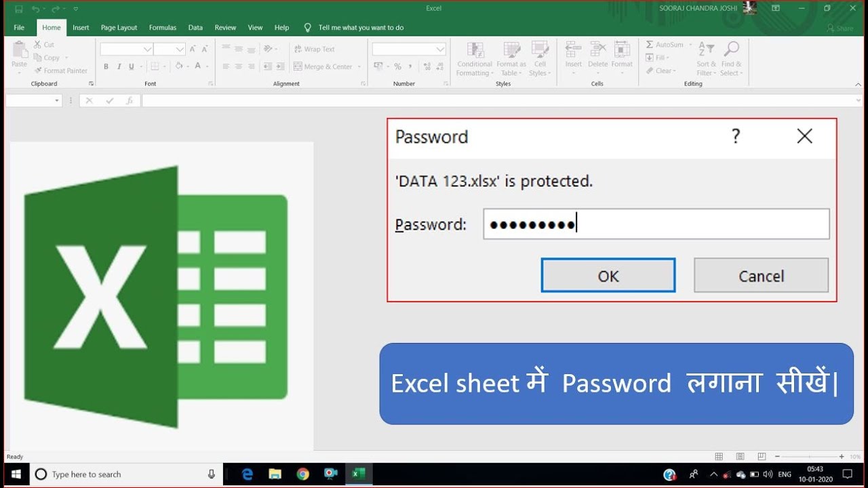Click the Decrease Font Size icon

tap(205, 49)
